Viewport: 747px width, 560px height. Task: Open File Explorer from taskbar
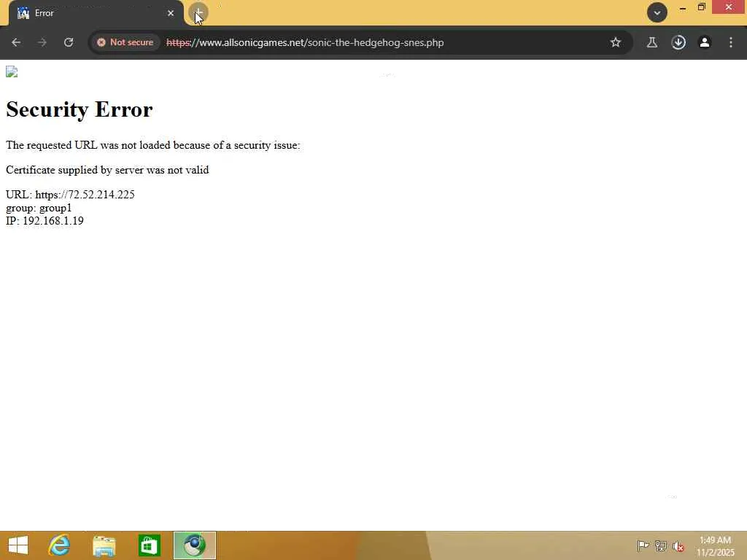[104, 545]
